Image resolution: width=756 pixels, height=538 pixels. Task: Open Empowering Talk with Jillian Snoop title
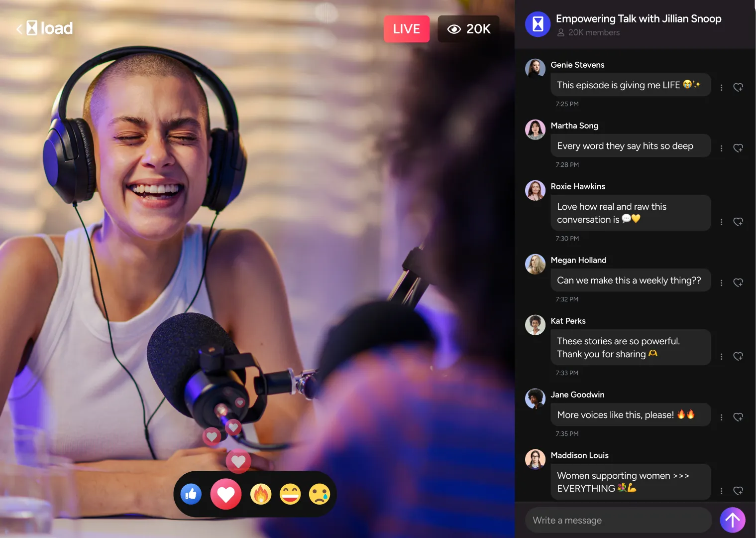pyautogui.click(x=639, y=18)
